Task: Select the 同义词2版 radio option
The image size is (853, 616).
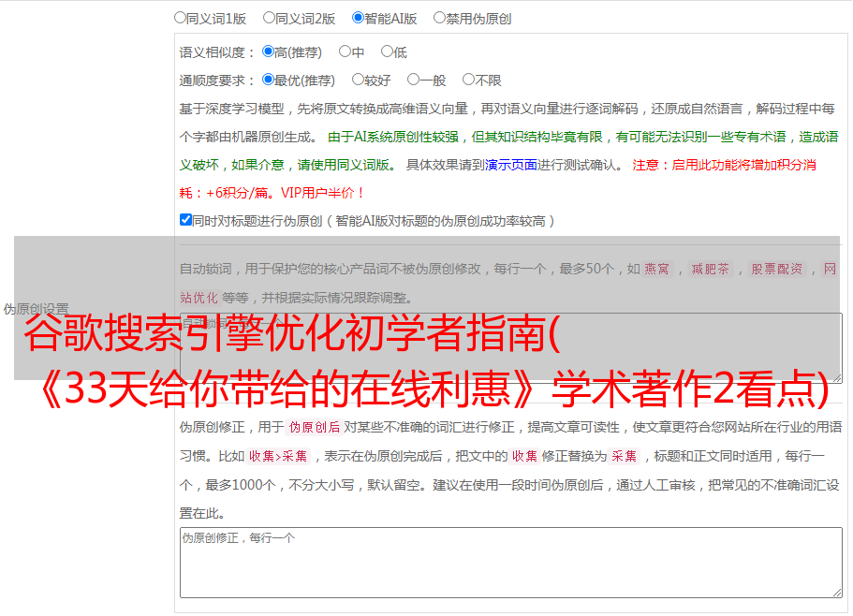Action: point(270,18)
